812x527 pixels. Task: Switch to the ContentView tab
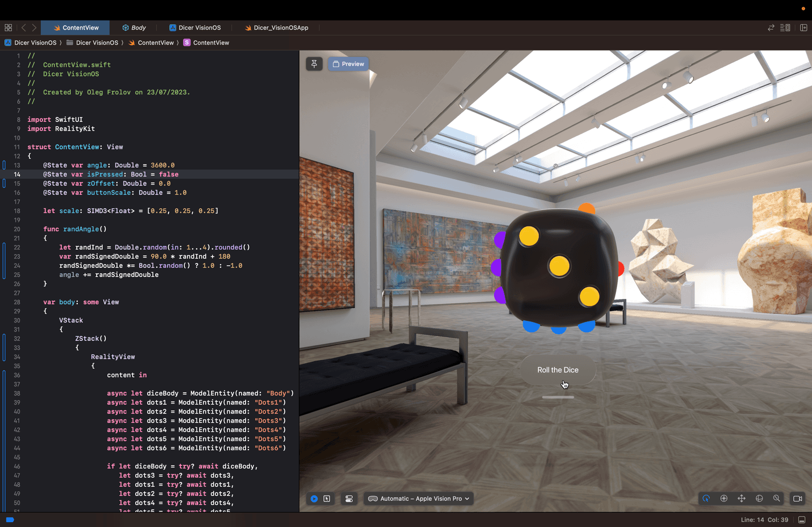76,27
